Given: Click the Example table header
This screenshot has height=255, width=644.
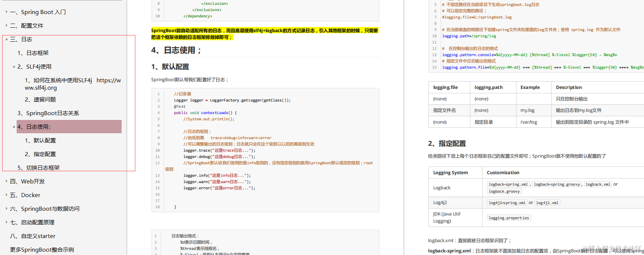Looking at the screenshot, I should (530, 87).
